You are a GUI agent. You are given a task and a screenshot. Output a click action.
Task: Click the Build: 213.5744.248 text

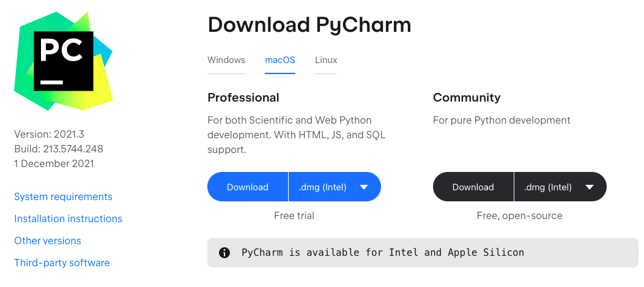click(x=59, y=149)
